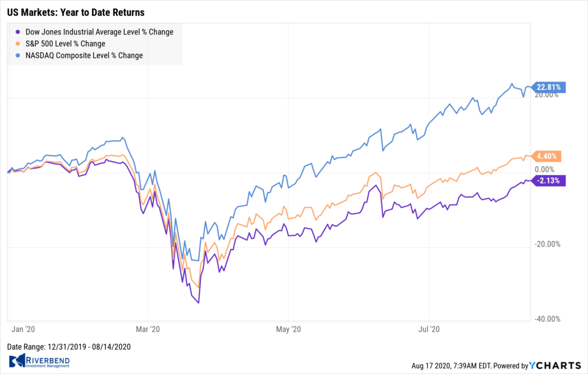Toggle Dow Jones Industrial Average legend entry

pos(99,32)
